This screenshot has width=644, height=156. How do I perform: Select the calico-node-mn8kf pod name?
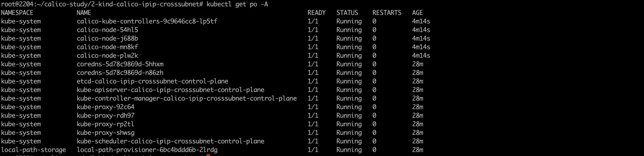coord(107,47)
